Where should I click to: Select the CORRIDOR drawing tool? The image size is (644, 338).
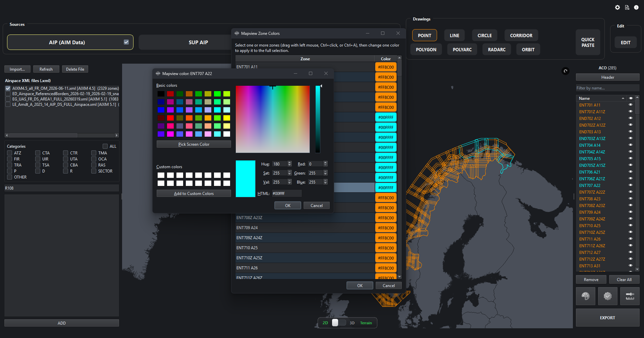(x=521, y=36)
